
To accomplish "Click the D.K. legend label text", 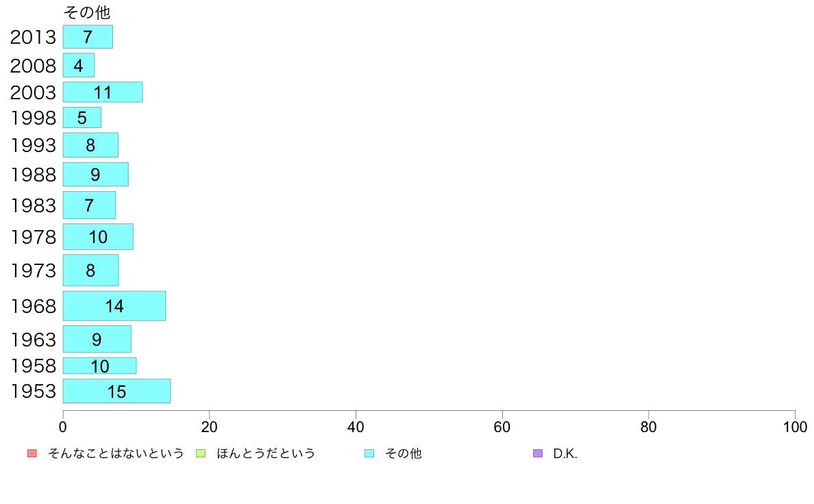I will click(x=565, y=453).
